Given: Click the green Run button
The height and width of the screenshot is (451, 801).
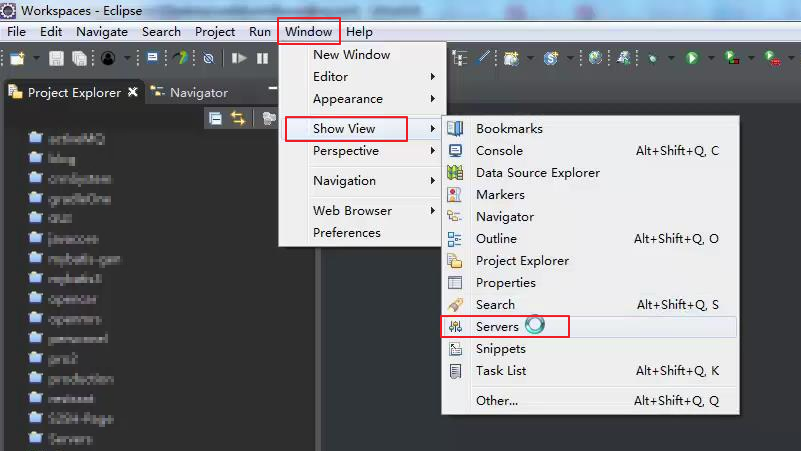Looking at the screenshot, I should (692, 58).
